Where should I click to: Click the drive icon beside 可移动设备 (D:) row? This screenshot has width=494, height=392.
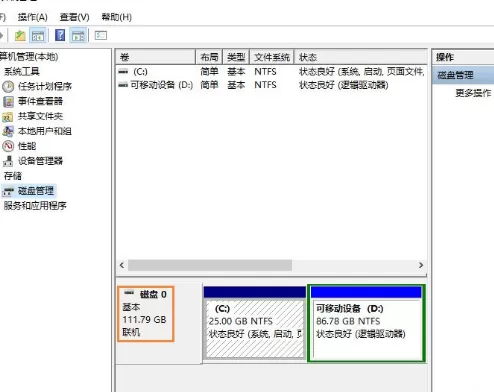pos(123,85)
